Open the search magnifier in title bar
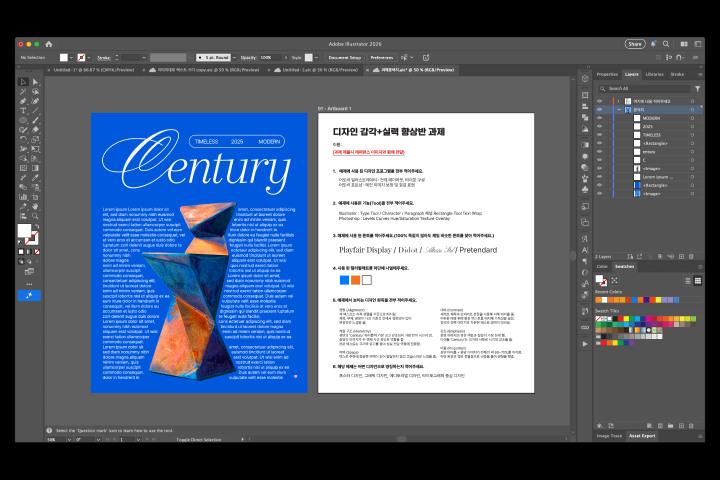 pyautogui.click(x=666, y=44)
